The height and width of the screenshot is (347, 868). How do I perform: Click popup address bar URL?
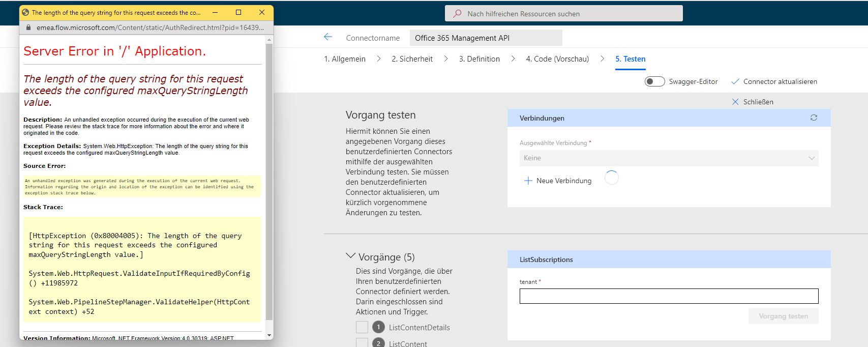[x=150, y=27]
